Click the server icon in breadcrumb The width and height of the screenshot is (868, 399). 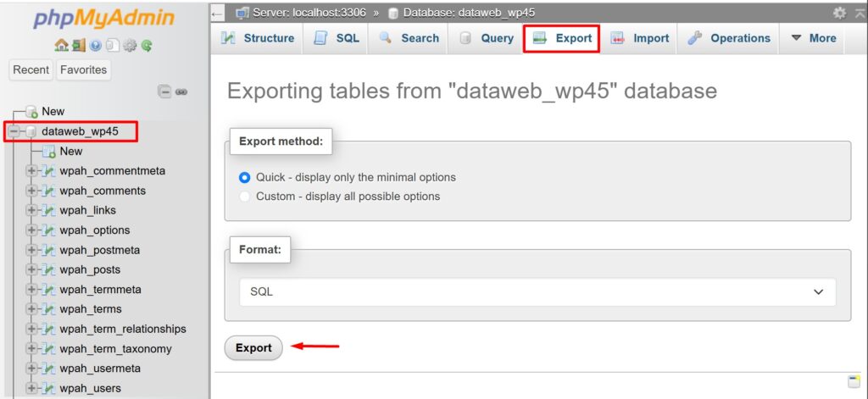pos(242,12)
